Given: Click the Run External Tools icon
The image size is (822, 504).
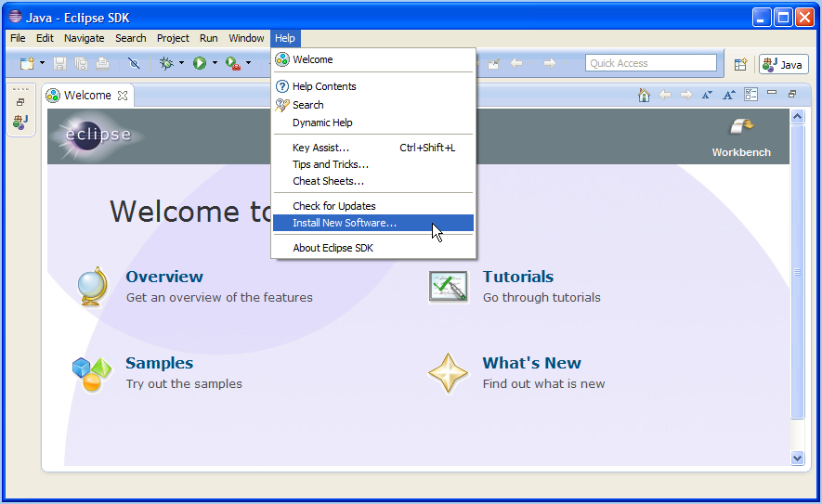Looking at the screenshot, I should [233, 63].
